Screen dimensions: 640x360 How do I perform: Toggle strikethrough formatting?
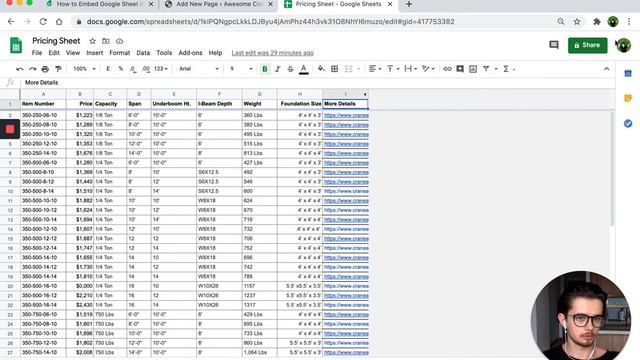tap(290, 69)
